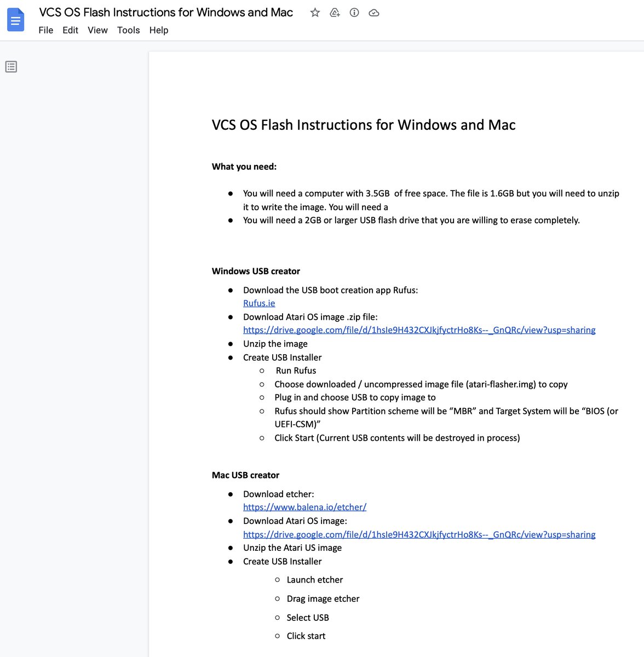The height and width of the screenshot is (657, 644).
Task: Open Atari OS image link under Windows section
Action: 419,330
